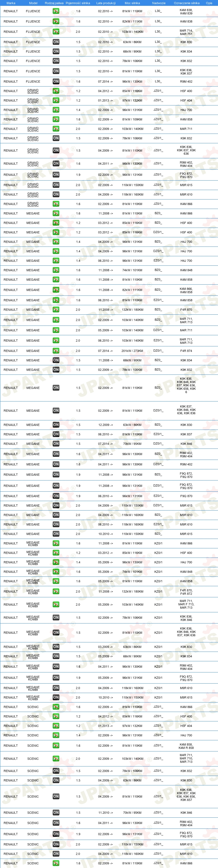Click diesel ON icon in Grand Scenic K9K 832 row

[x=56, y=138]
